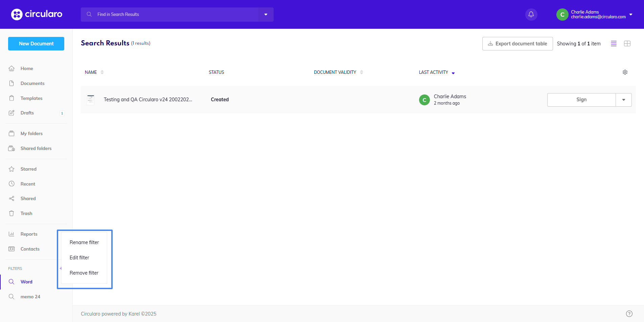Open the Charlie Adams account menu

[x=595, y=15]
